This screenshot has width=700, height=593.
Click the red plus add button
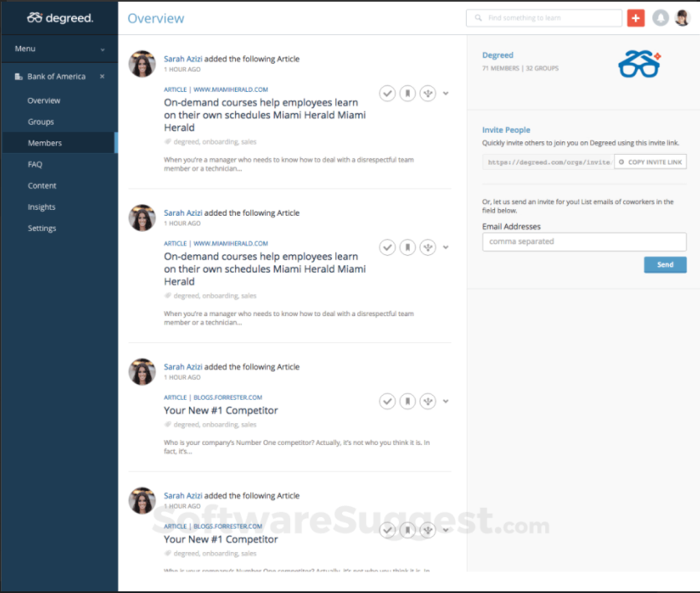pyautogui.click(x=636, y=18)
